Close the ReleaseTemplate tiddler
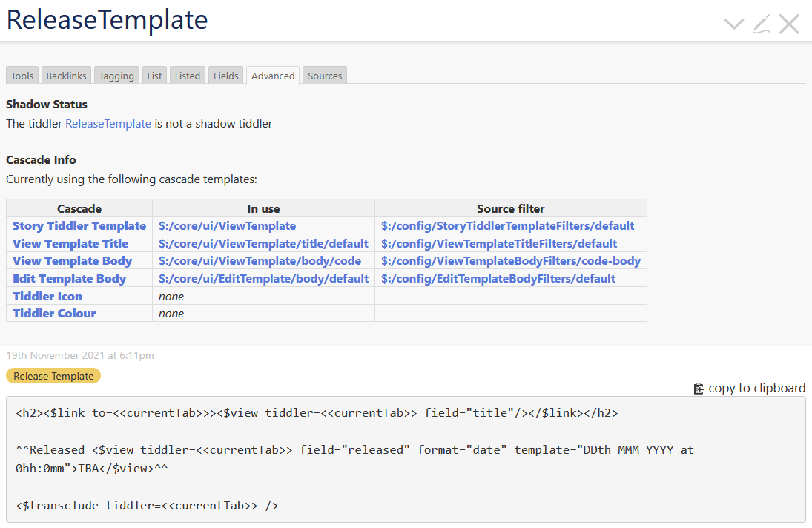This screenshot has width=812, height=528. pos(789,24)
